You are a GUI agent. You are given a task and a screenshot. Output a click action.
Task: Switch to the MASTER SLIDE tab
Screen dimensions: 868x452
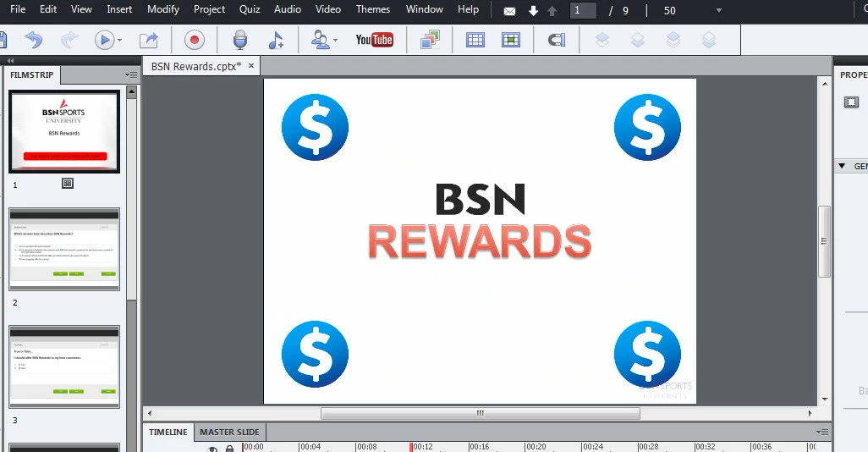point(229,432)
